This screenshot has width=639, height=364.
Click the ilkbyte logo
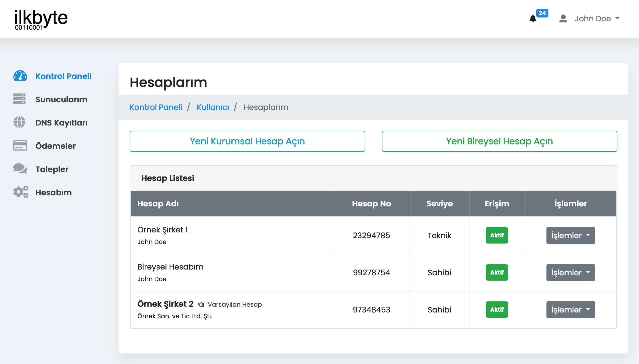click(41, 19)
